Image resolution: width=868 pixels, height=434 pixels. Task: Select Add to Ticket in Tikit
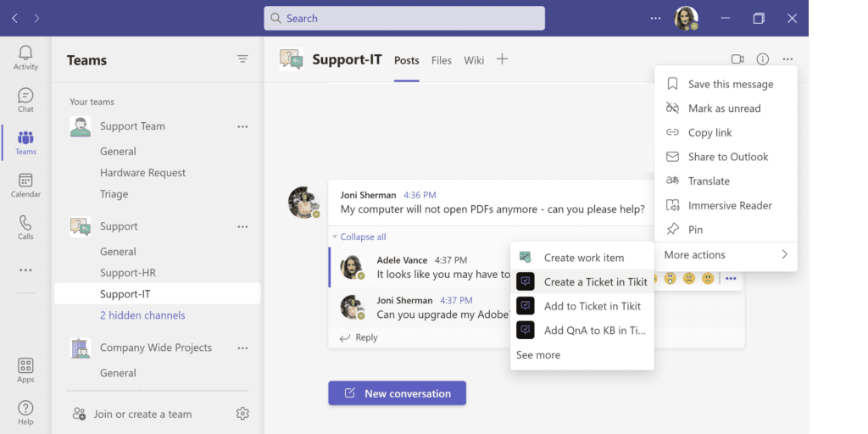(x=581, y=306)
